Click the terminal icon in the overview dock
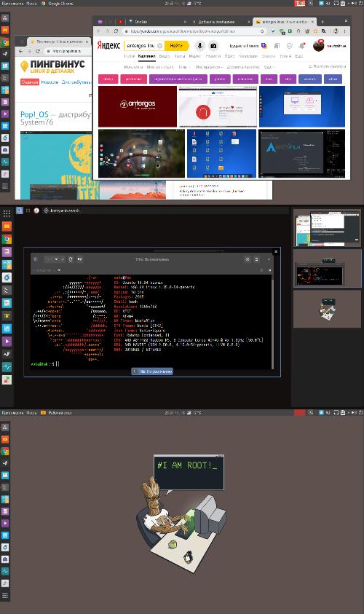Viewport: 364px width, 614px height. (x=7, y=290)
